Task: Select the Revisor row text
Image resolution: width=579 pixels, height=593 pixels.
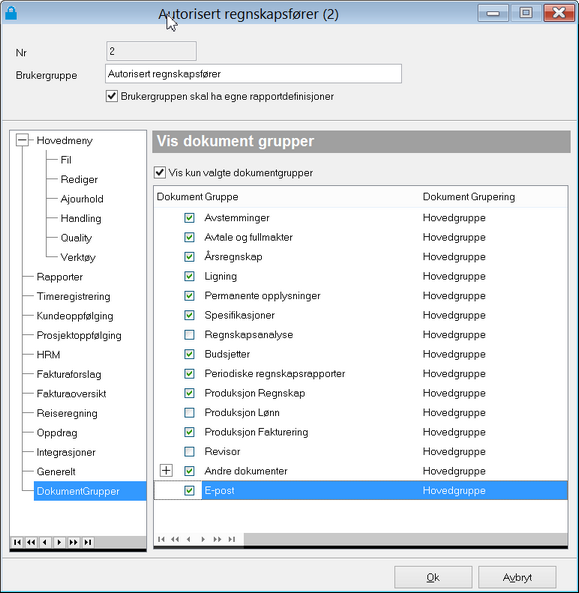Action: [222, 452]
